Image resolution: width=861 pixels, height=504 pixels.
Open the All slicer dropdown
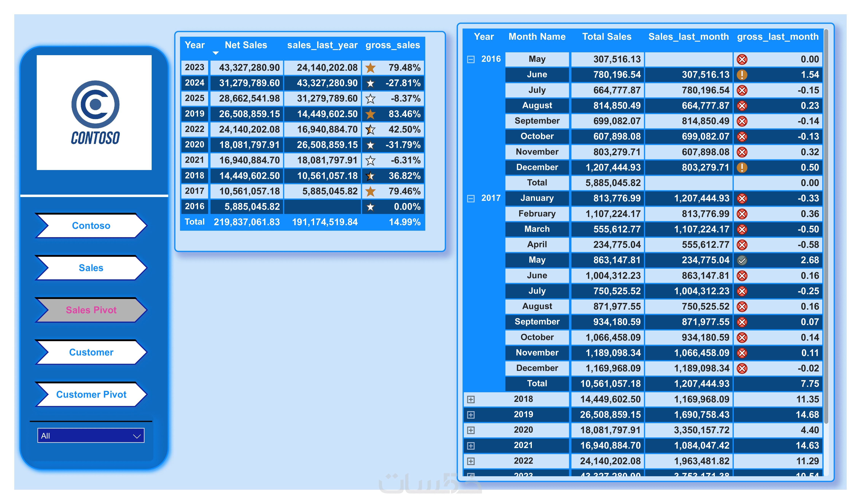click(x=91, y=436)
